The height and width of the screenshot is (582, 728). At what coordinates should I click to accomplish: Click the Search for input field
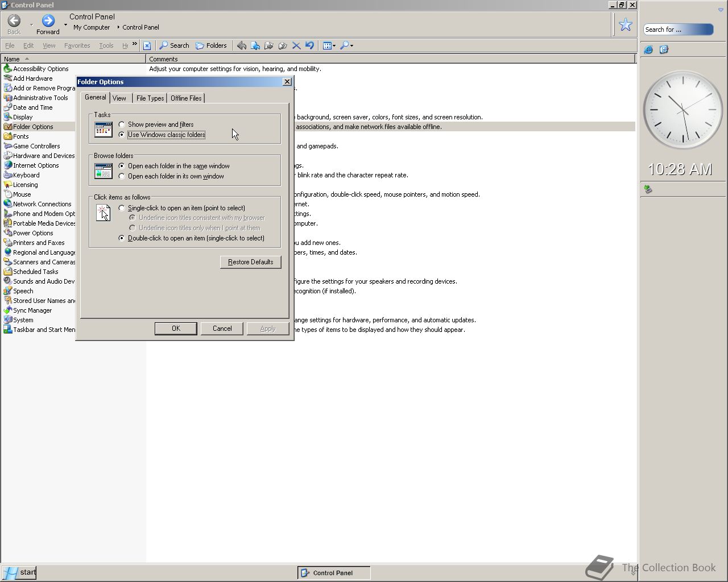678,30
